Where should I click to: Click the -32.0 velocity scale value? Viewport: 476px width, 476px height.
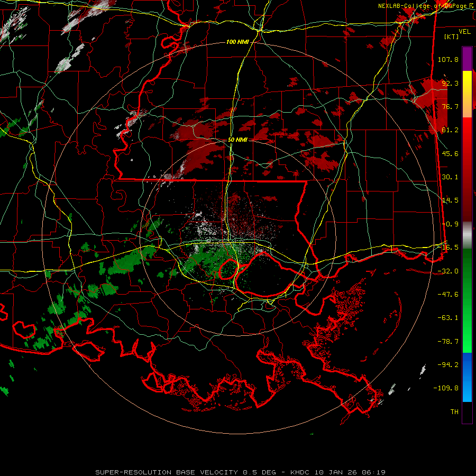pyautogui.click(x=448, y=271)
